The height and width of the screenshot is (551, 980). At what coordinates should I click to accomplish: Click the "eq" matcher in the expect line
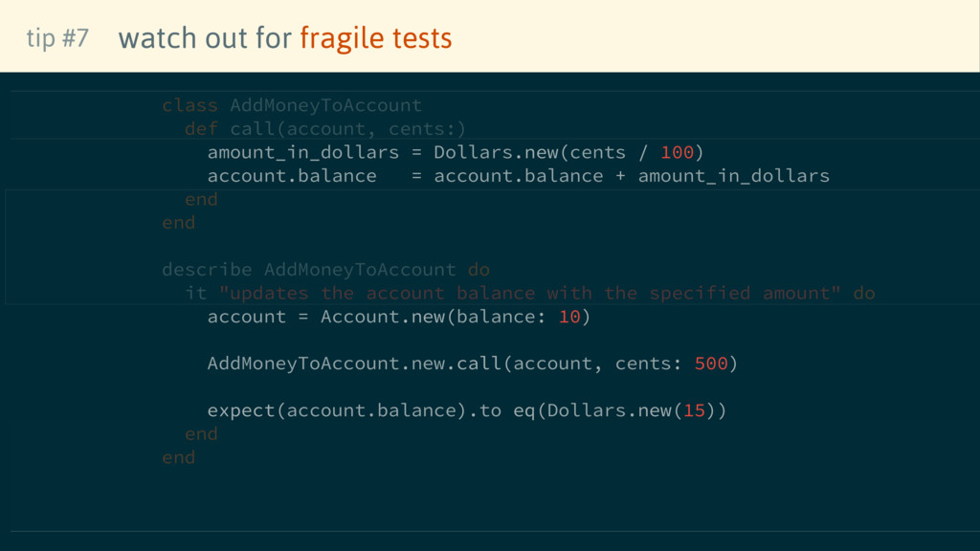523,410
